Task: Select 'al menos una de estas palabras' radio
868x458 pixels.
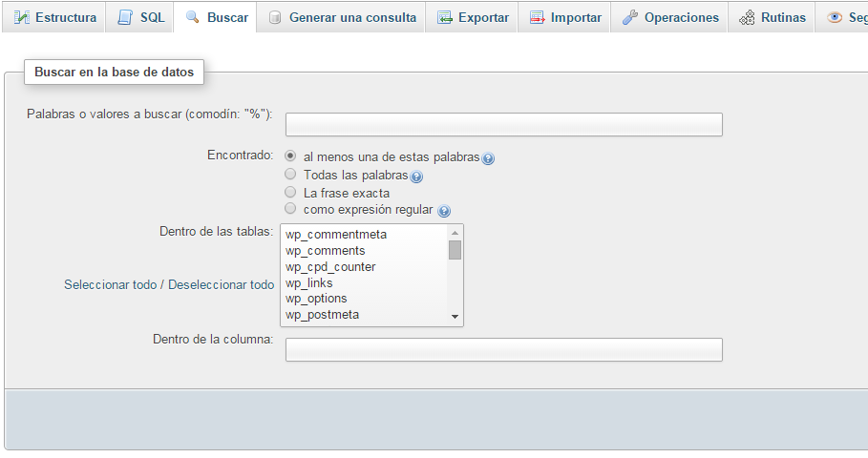Action: [x=290, y=156]
